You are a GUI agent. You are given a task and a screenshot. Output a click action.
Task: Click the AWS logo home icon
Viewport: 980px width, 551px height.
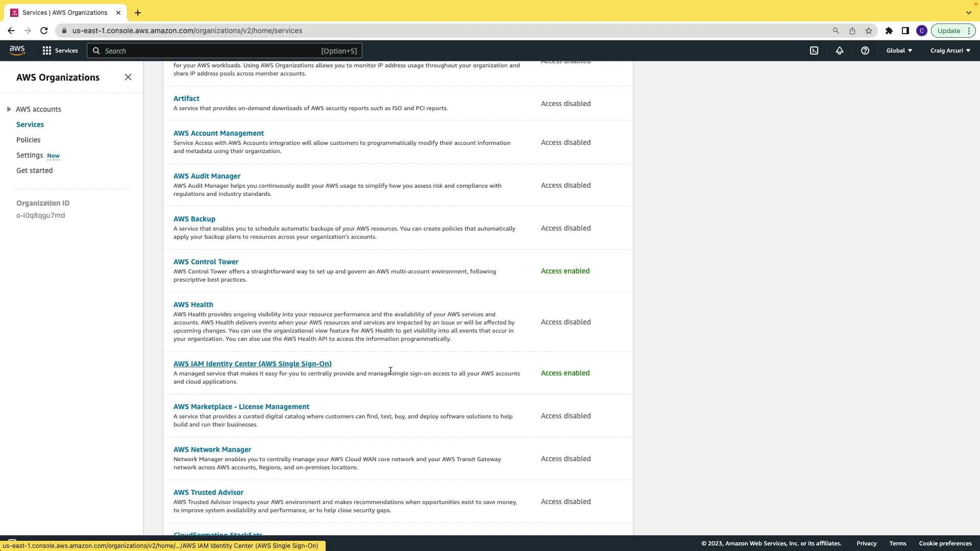coord(17,50)
